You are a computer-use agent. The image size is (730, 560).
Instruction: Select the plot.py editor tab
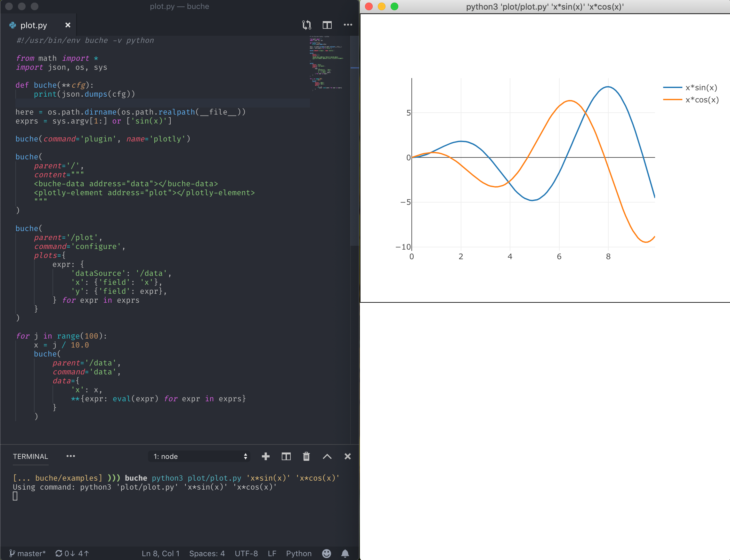pyautogui.click(x=33, y=25)
